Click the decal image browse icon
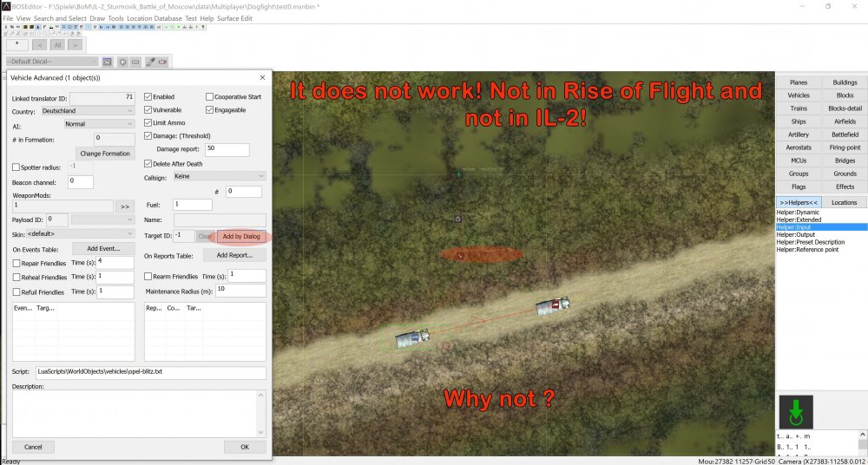This screenshot has width=868, height=465. click(x=108, y=62)
